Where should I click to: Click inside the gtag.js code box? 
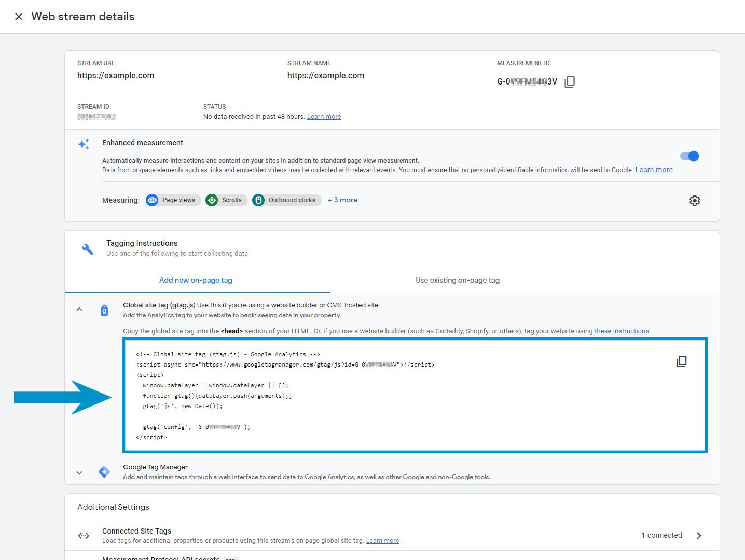[x=363, y=395]
